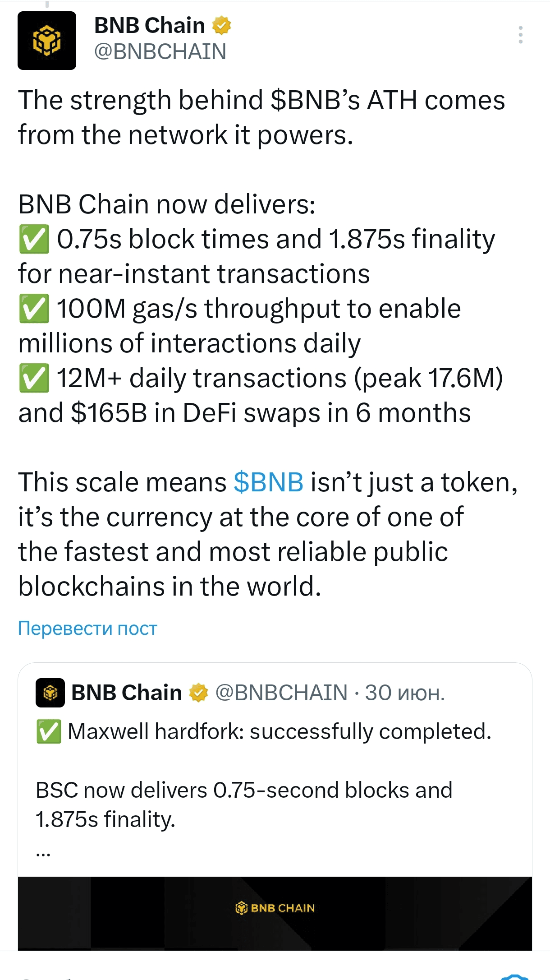
Task: Tap the checkmark emoji before 12M+ daily transactions
Action: [34, 379]
